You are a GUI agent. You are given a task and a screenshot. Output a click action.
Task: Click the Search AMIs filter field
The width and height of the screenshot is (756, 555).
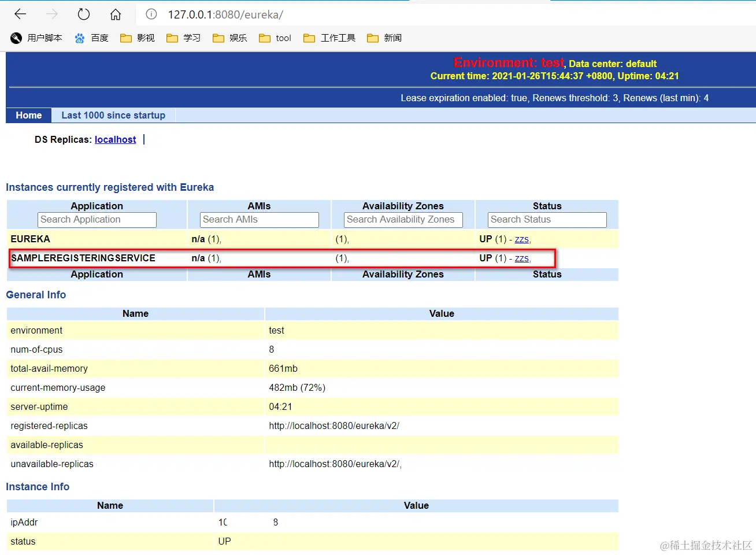260,220
